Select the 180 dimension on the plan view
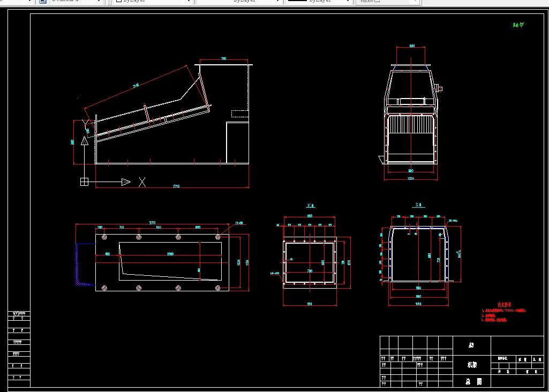 100,228
